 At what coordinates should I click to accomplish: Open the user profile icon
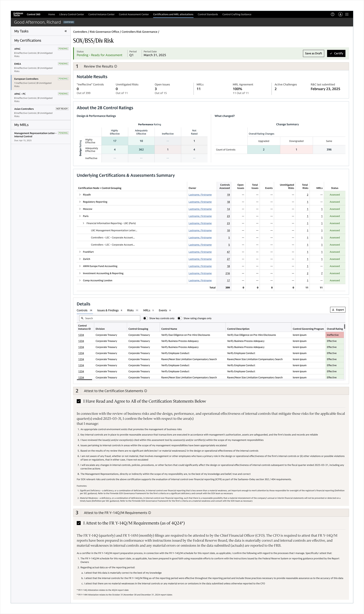pos(340,14)
